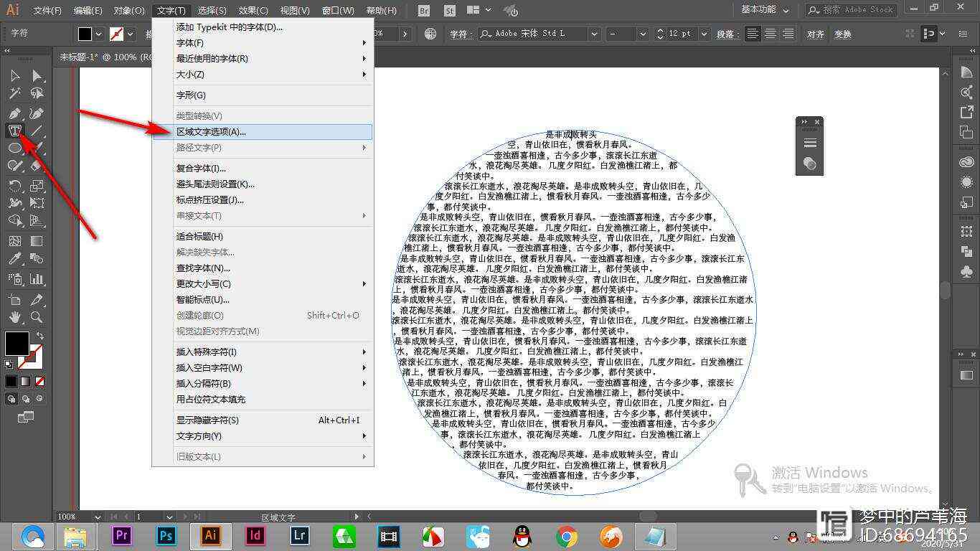Image resolution: width=980 pixels, height=551 pixels.
Task: Select the Pen tool
Action: (x=14, y=113)
